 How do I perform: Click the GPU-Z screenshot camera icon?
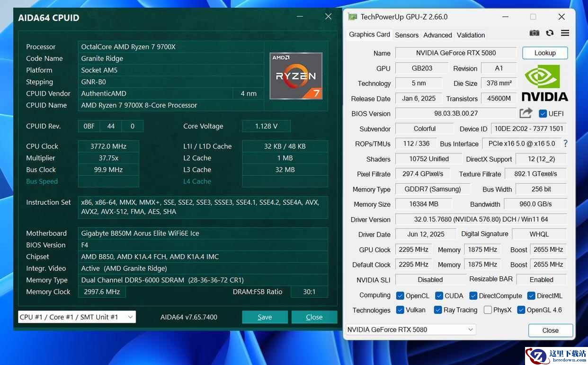(535, 33)
